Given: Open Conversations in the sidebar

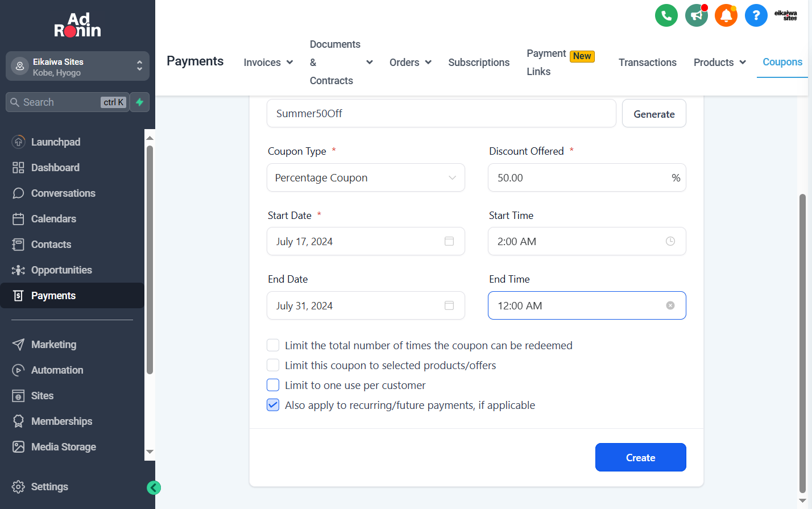Looking at the screenshot, I should click(x=72, y=193).
